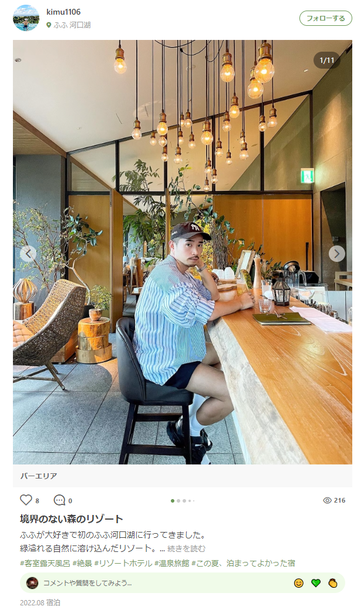Click the location pin icon

[x=49, y=25]
